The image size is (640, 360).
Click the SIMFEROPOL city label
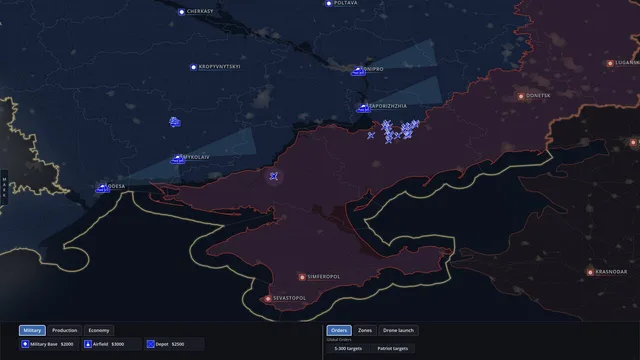[x=324, y=277]
